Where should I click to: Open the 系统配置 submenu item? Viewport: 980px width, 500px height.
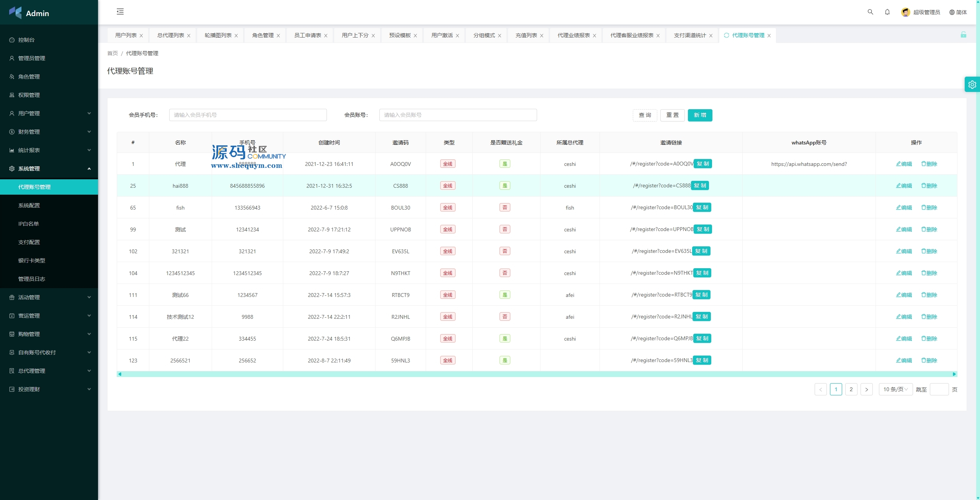[29, 205]
